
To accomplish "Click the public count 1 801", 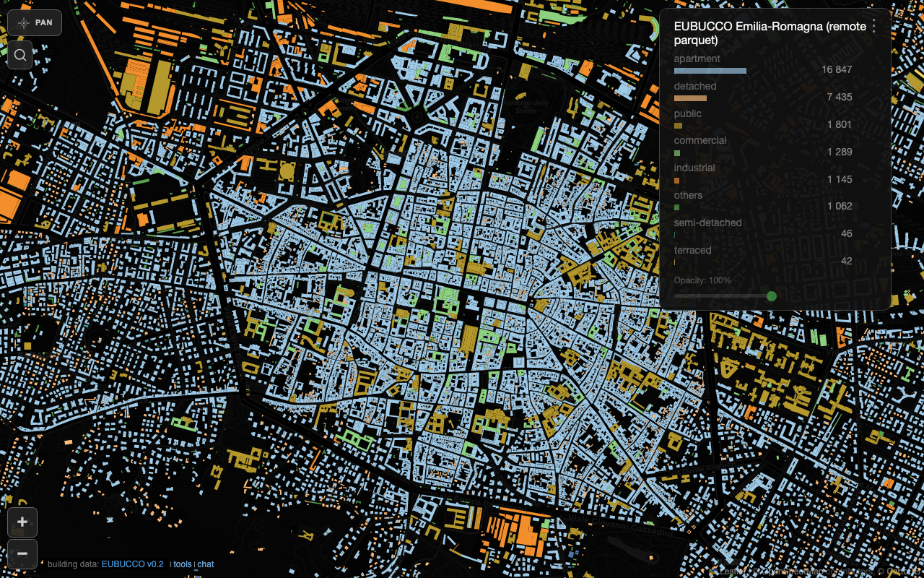I will tap(840, 124).
